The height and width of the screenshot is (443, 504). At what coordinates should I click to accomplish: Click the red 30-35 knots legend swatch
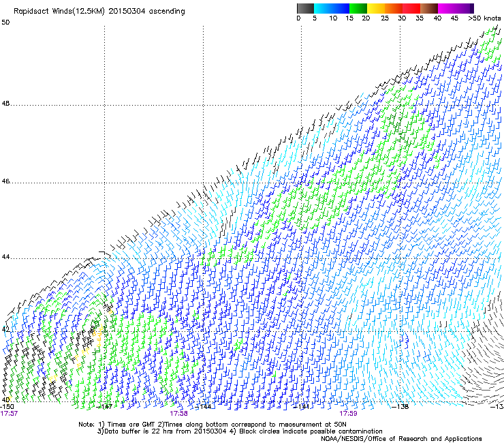coord(411,8)
